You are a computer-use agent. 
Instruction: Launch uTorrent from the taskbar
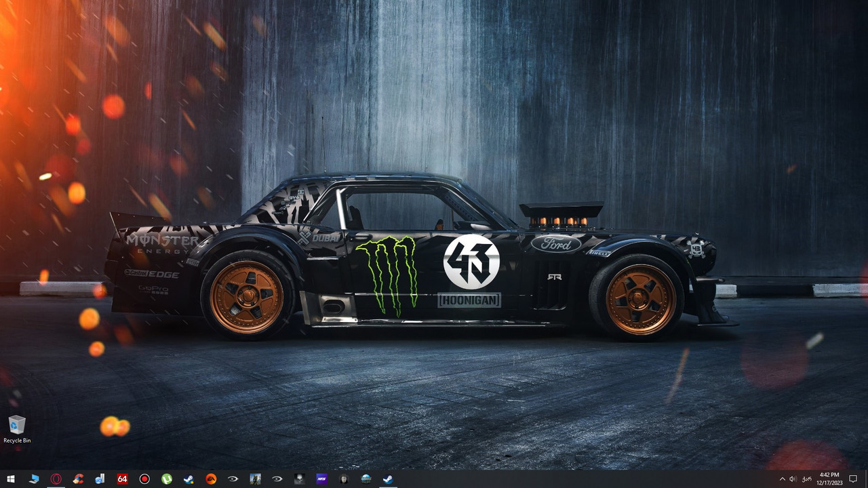coord(166,479)
